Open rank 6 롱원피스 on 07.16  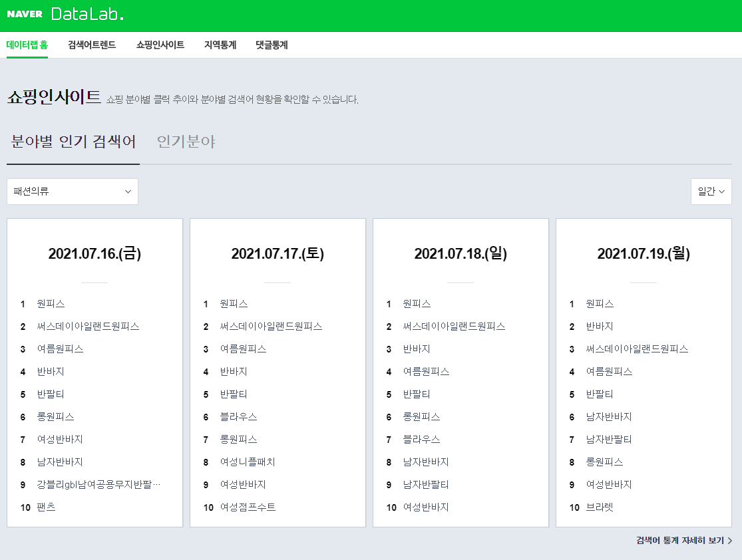pos(55,417)
